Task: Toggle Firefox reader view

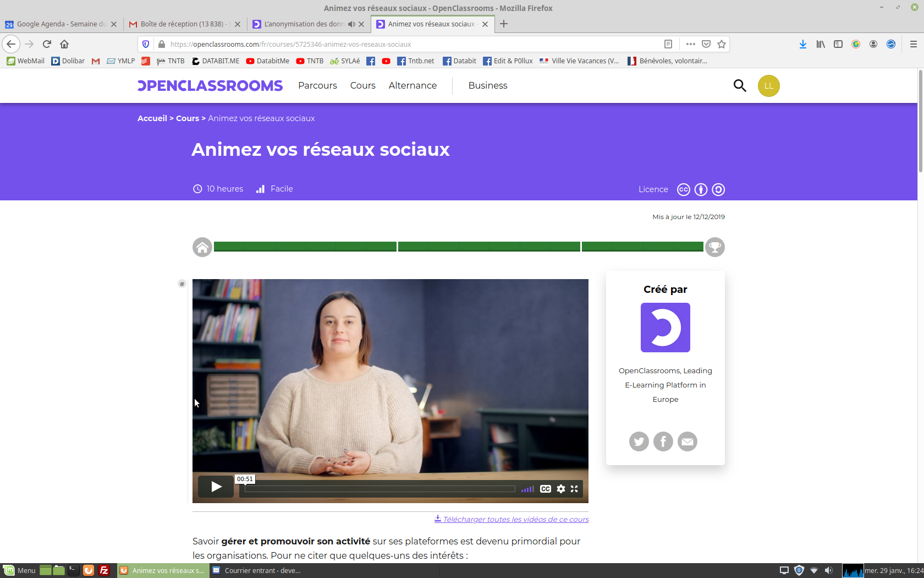Action: [x=668, y=44]
